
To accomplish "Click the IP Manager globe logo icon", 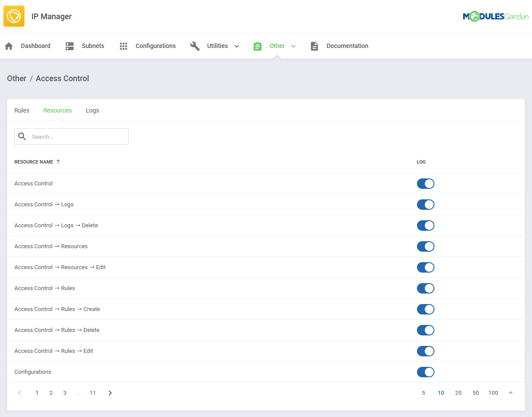I will pos(14,17).
